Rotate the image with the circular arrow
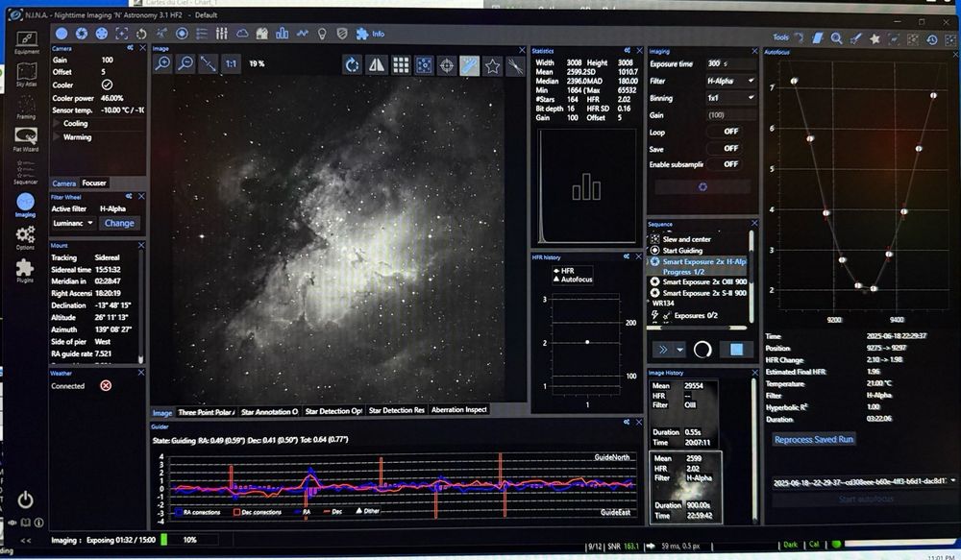The height and width of the screenshot is (560, 961). point(353,65)
